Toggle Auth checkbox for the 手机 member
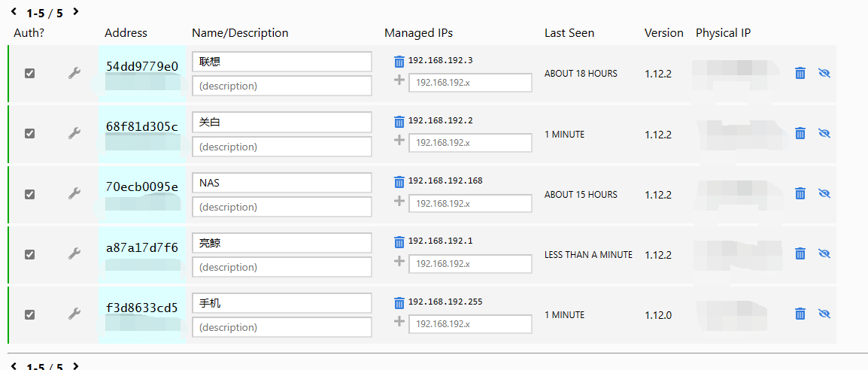This screenshot has height=370, width=868. pos(29,314)
